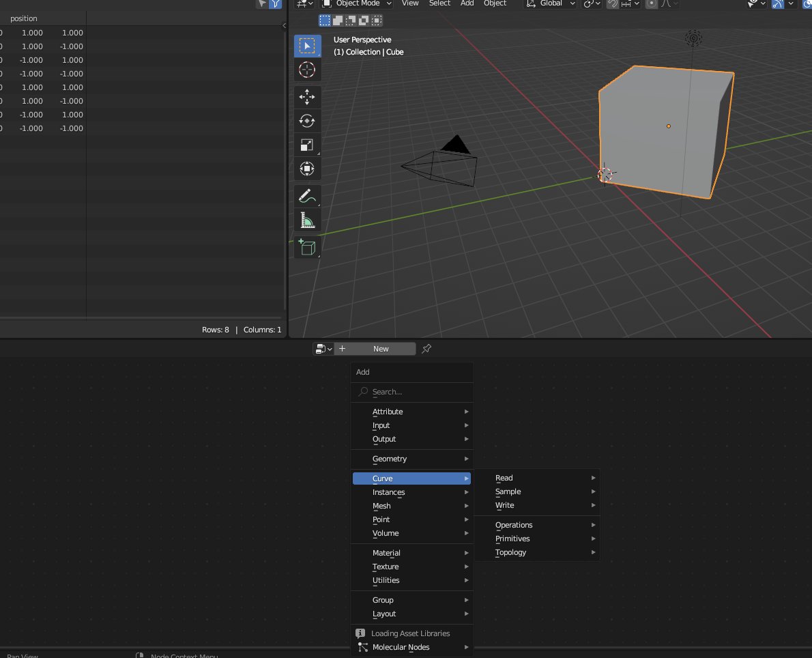Open the pivot point dropdown
The image size is (812, 658).
[592, 3]
